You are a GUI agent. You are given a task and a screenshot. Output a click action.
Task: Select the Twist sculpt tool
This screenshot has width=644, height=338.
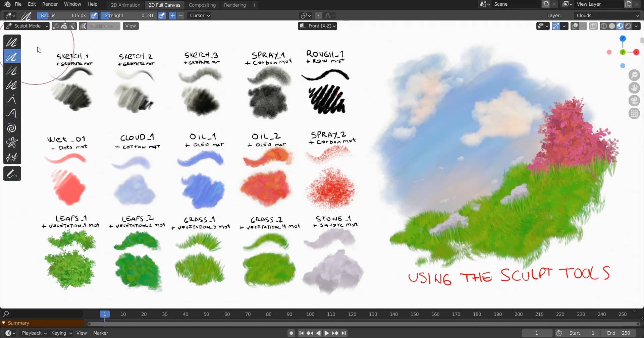(x=12, y=128)
